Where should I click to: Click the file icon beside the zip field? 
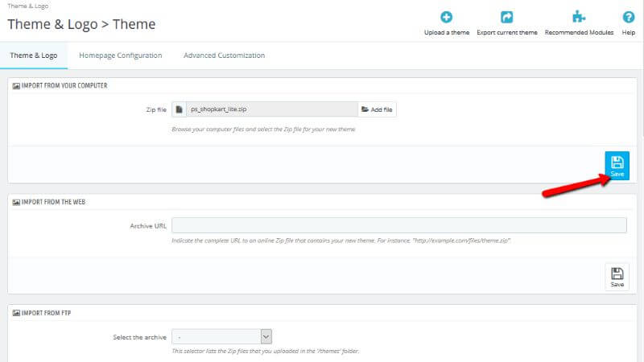point(179,109)
